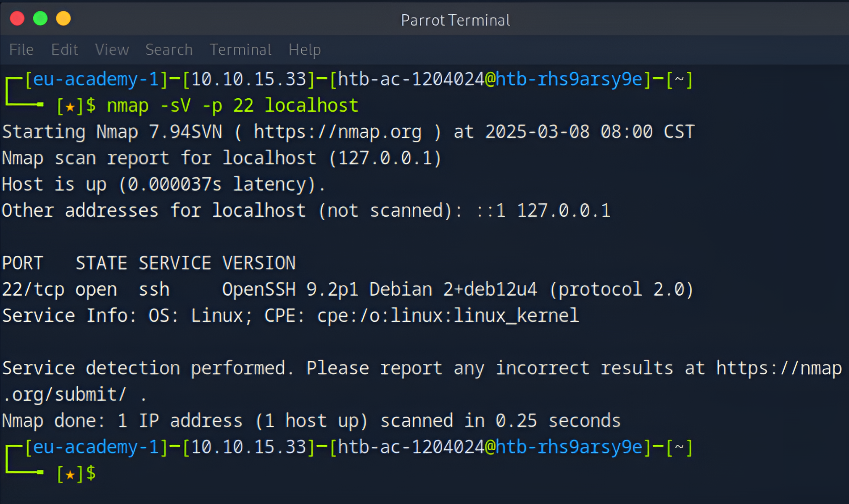Click the 'ssh' service value
This screenshot has width=849, height=504.
point(154,289)
